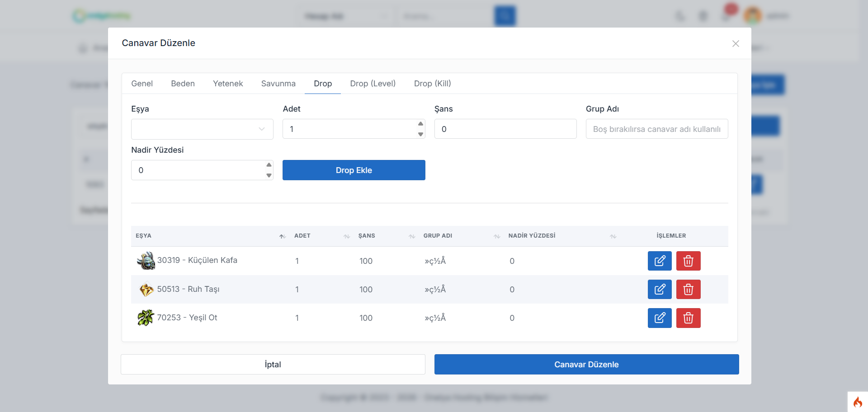
Task: Switch to the Drop (Kill) tab
Action: coord(433,84)
